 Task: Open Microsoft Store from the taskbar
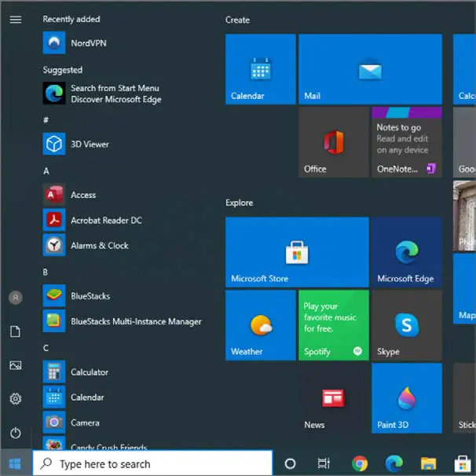(x=463, y=464)
